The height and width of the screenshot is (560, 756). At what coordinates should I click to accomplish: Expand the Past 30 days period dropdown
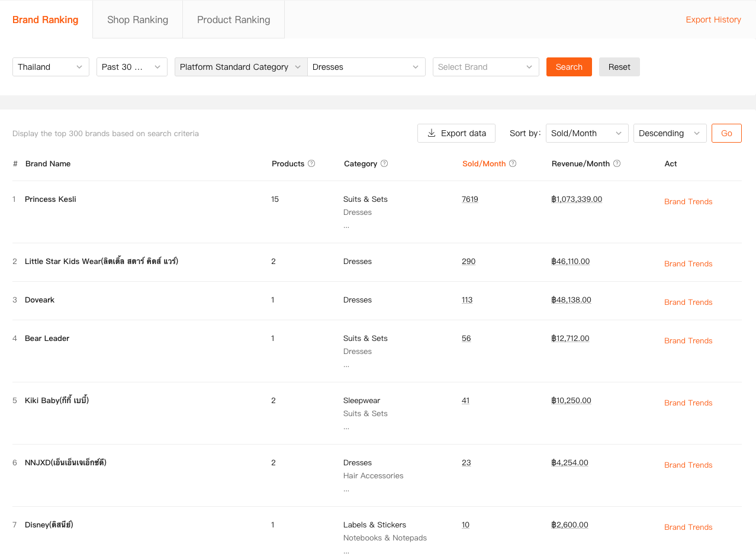(x=131, y=67)
